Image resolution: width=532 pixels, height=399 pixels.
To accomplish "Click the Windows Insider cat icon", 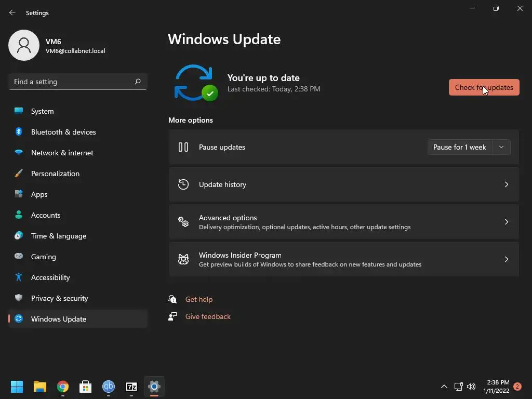I will (183, 259).
